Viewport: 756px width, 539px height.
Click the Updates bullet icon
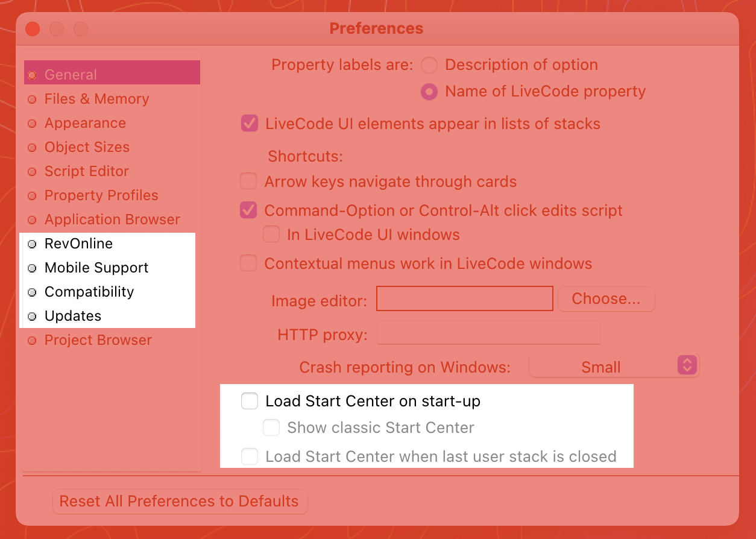click(32, 317)
